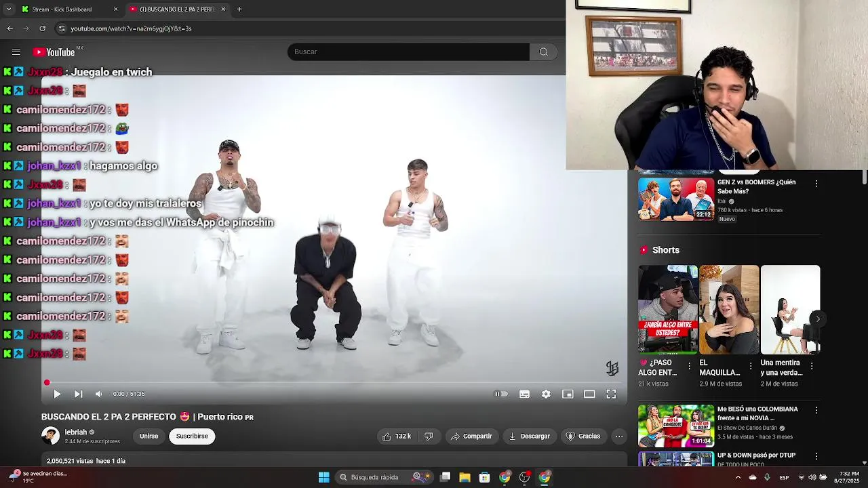Enter fullscreen mode
Viewport: 868px width, 488px height.
(x=611, y=394)
